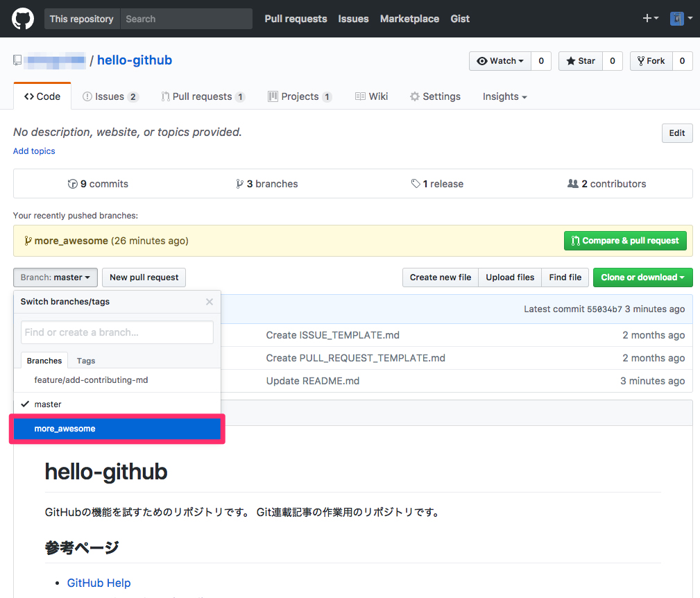700x598 pixels.
Task: Click the book icon next to the repository name
Action: [x=17, y=60]
